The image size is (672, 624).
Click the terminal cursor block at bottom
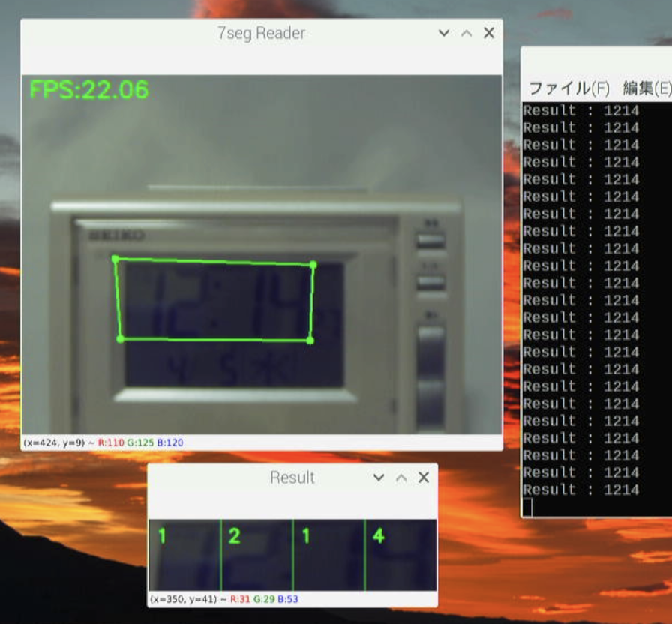pyautogui.click(x=527, y=508)
